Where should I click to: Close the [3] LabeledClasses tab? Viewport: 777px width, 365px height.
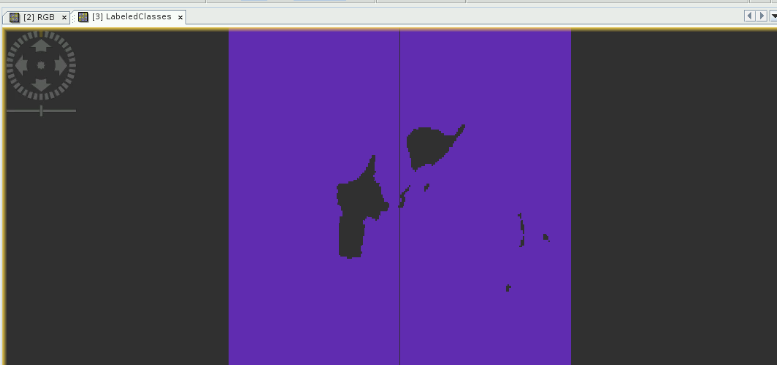pos(180,18)
